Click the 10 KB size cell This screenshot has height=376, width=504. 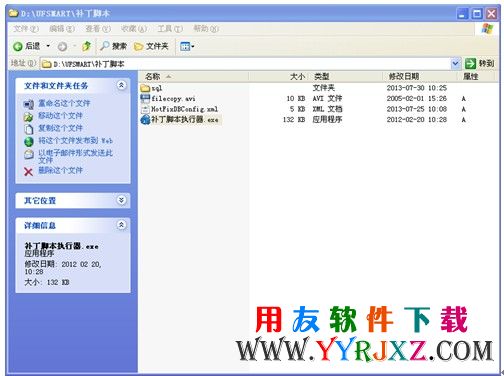pyautogui.click(x=296, y=99)
